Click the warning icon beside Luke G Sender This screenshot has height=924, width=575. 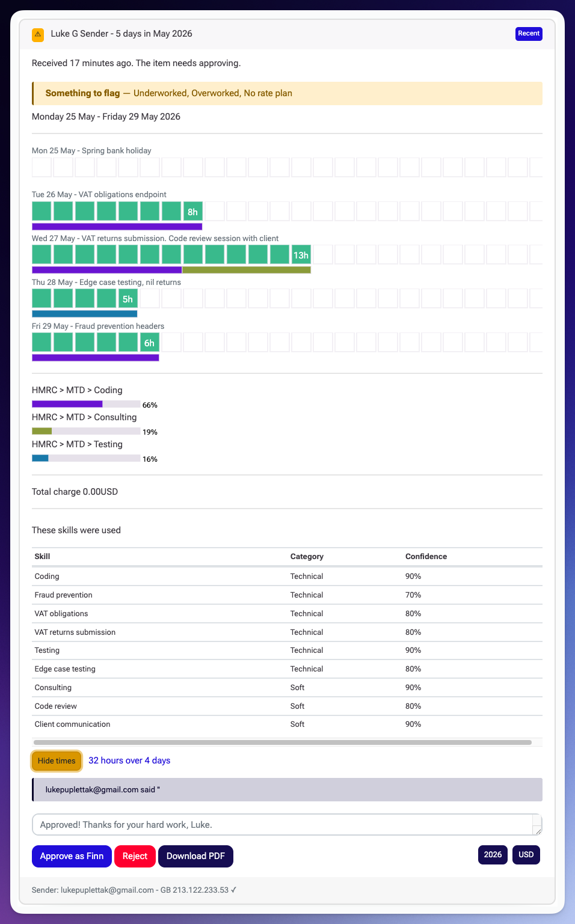(38, 34)
